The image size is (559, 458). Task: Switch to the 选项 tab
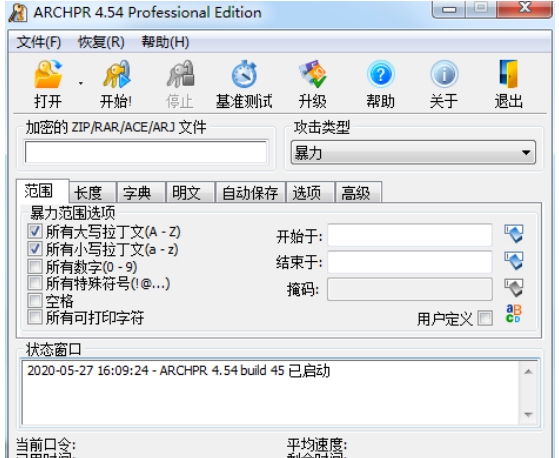click(310, 193)
